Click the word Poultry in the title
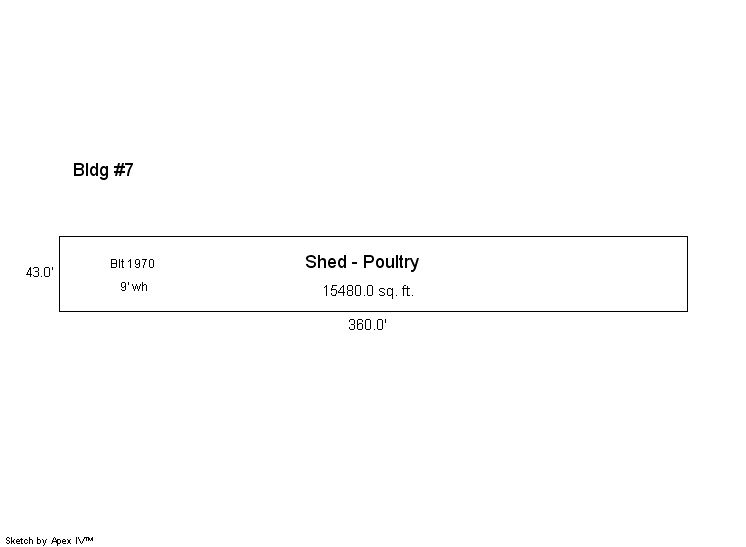This screenshot has width=746, height=547. pyautogui.click(x=391, y=262)
